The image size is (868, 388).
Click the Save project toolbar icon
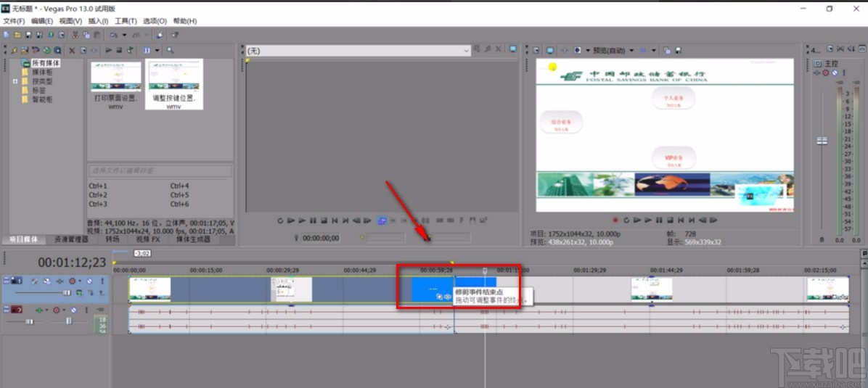pyautogui.click(x=28, y=35)
